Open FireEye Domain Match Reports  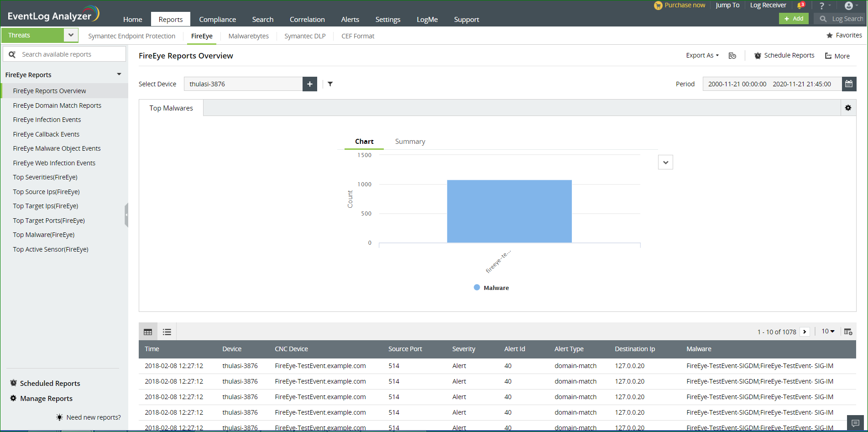tap(57, 105)
